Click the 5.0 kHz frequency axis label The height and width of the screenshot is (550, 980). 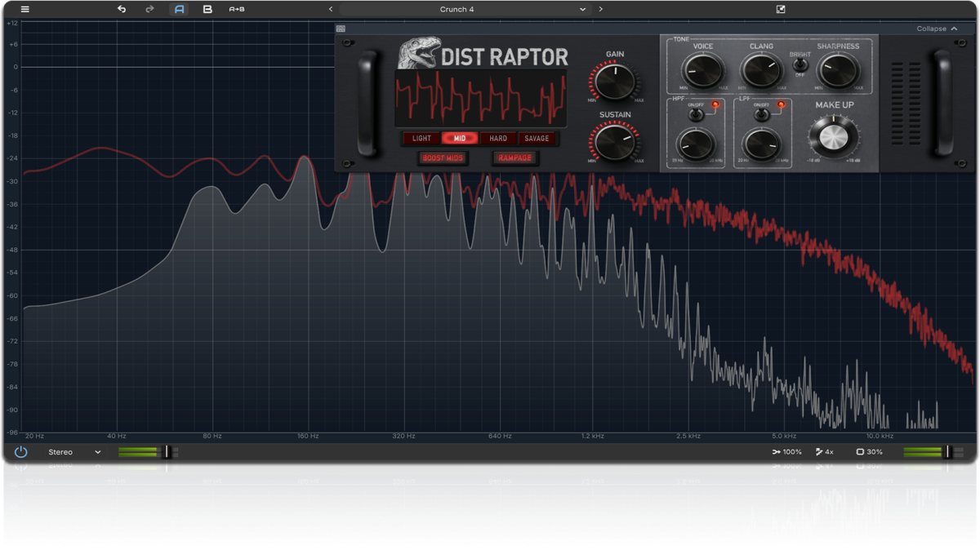(784, 437)
